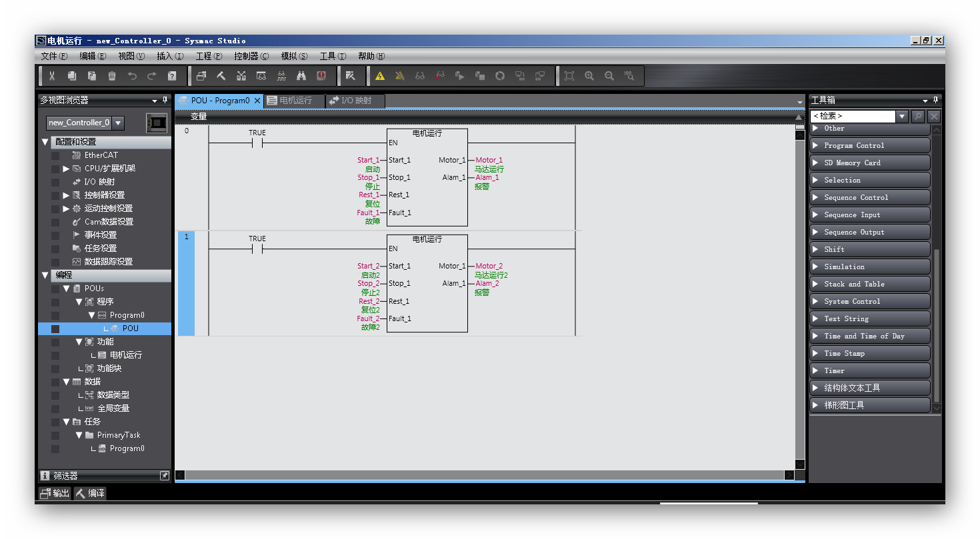Click the Zoom Out magnifier icon
The height and width of the screenshot is (539, 980).
(x=609, y=76)
